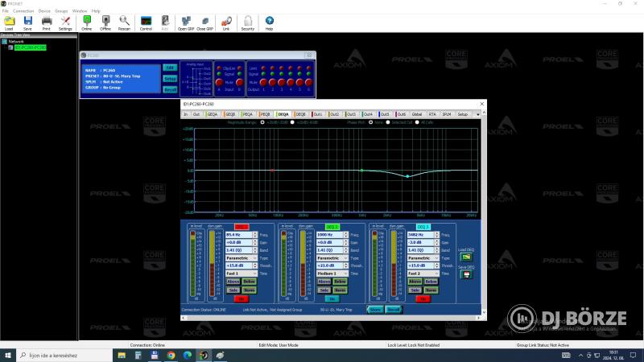Click the Store button in the bottom bar
Screen dimensions: 644x362
point(375,310)
